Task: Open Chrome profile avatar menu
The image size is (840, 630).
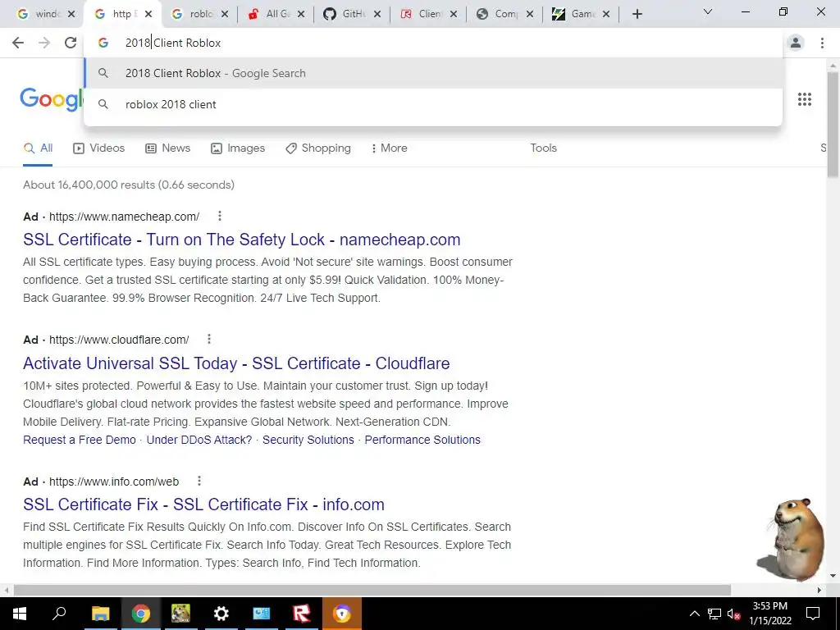Action: pyautogui.click(x=796, y=43)
